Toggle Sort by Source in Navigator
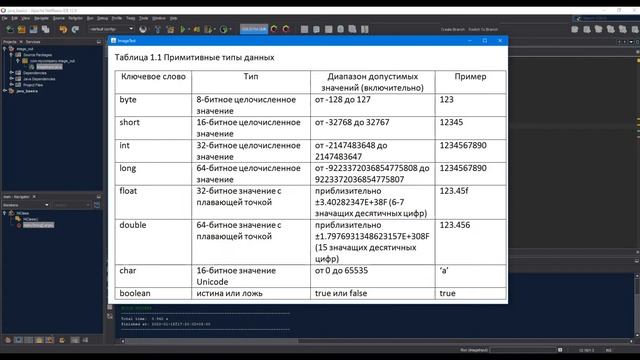 [85, 340]
